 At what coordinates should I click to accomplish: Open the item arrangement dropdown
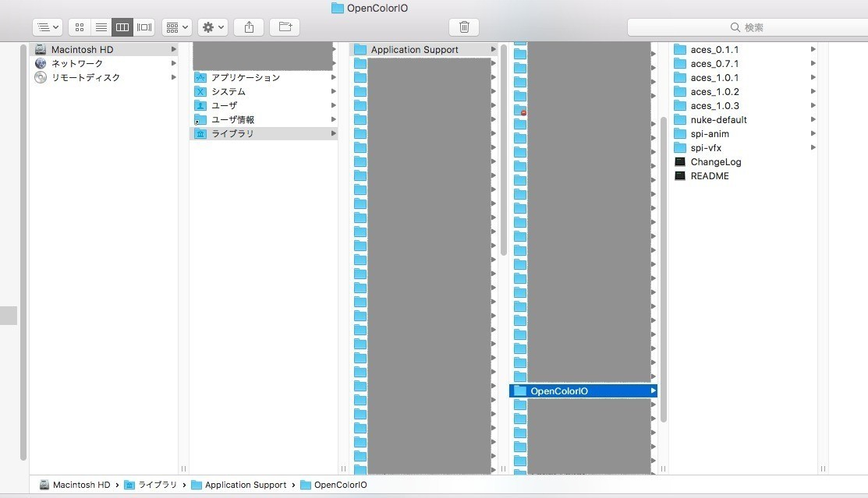pyautogui.click(x=177, y=27)
